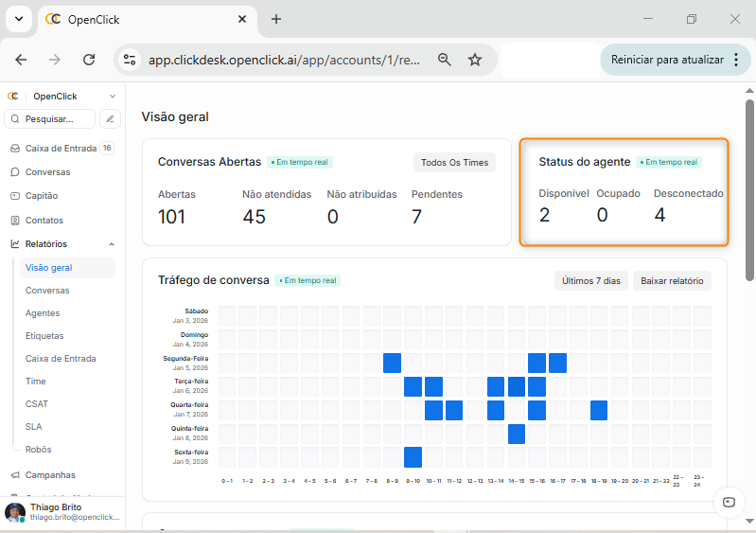Select Agentes under Relatórios
The height and width of the screenshot is (533, 756).
coord(43,313)
